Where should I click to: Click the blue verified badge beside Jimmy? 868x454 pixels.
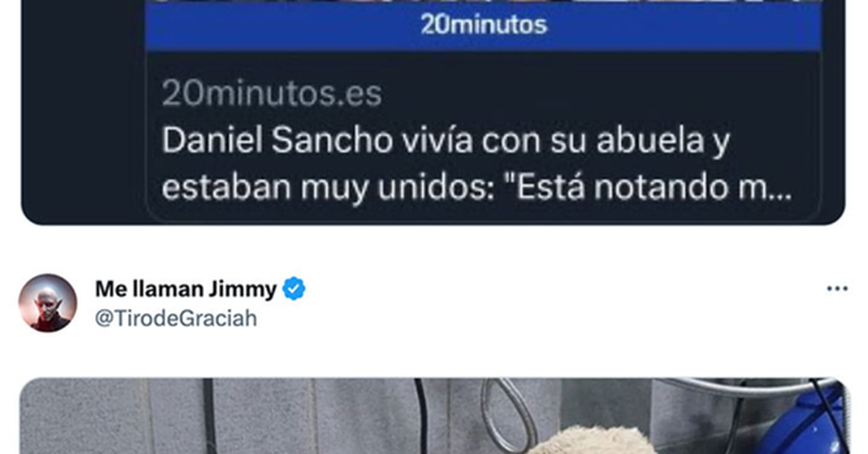click(294, 288)
